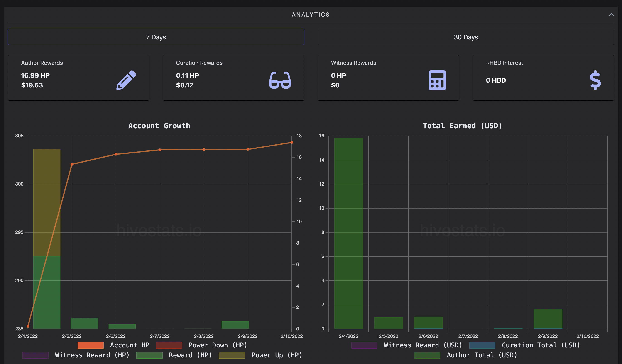Click the Power Up (HP) legend label
This screenshot has width=622, height=364.
click(277, 355)
